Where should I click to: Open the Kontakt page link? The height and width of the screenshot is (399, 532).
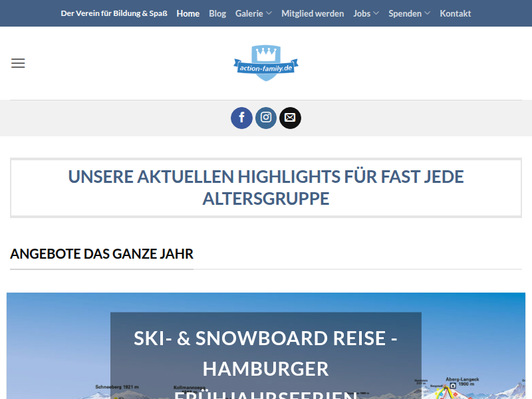(x=456, y=13)
